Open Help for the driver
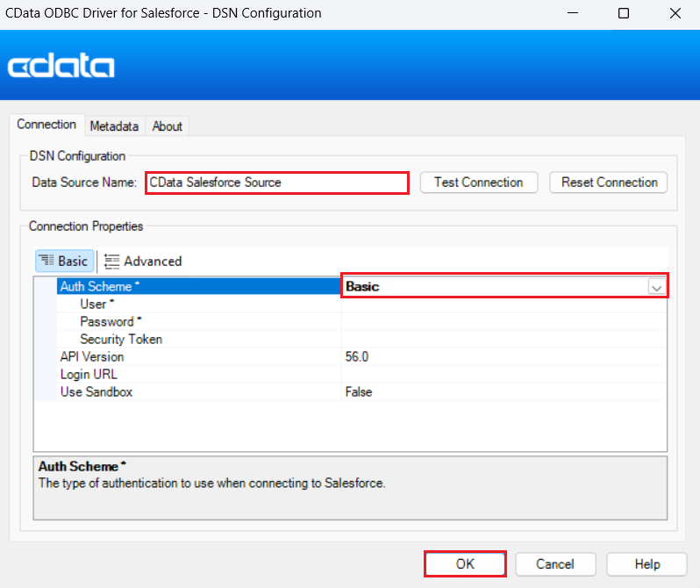 (x=646, y=563)
